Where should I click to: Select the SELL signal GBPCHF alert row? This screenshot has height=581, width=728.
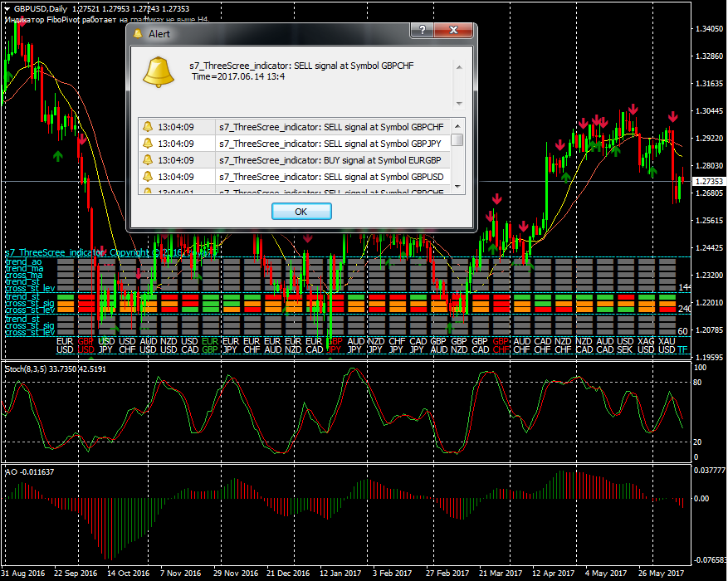(295, 127)
